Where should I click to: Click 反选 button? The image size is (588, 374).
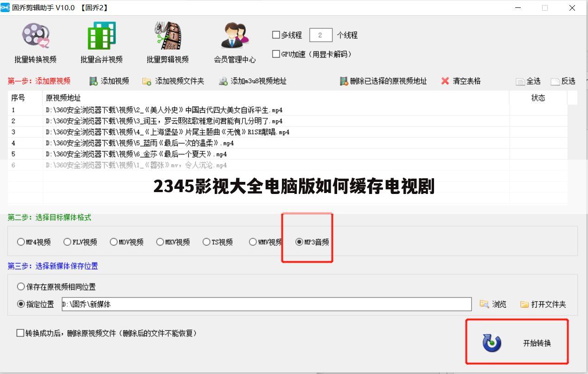[x=563, y=81]
